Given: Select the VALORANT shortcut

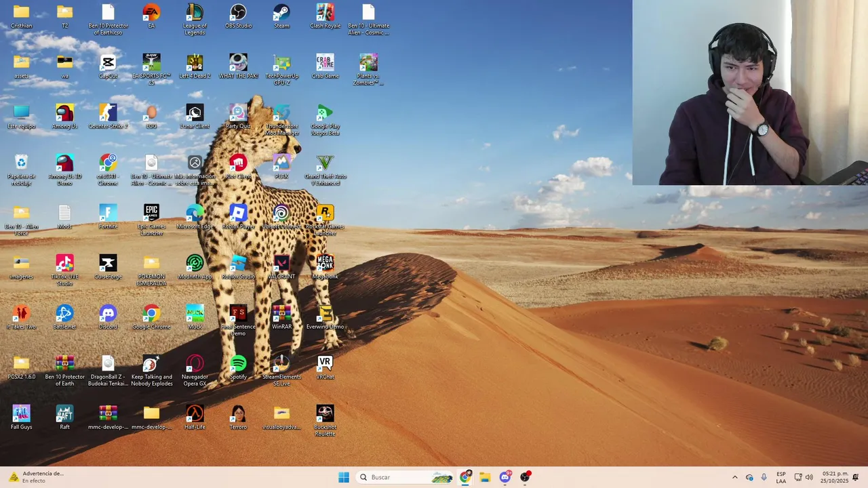Looking at the screenshot, I should [281, 267].
